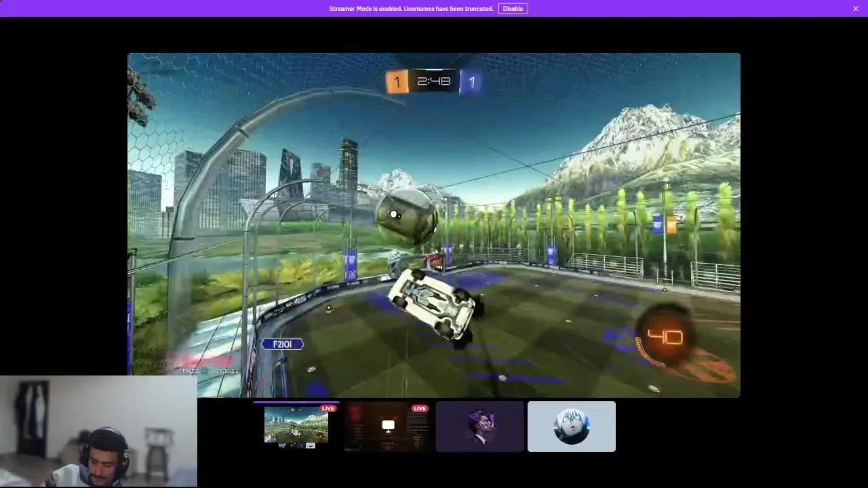Select the participant tile with smoking man avatar
Screen dimensions: 868x488
(480, 426)
